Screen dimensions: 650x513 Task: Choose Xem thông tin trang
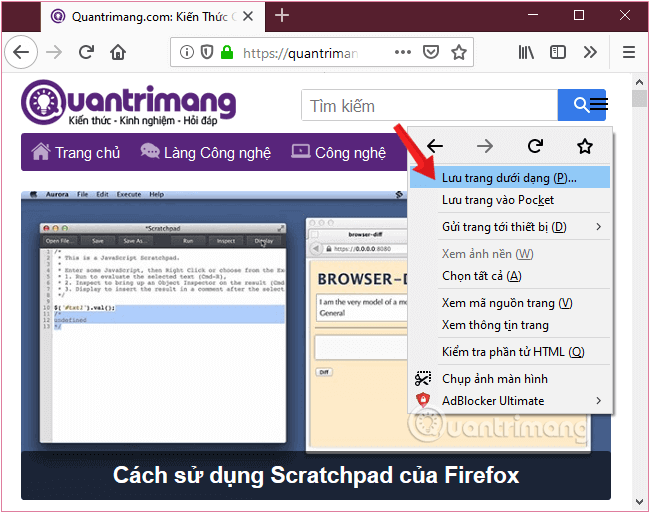tap(510, 325)
